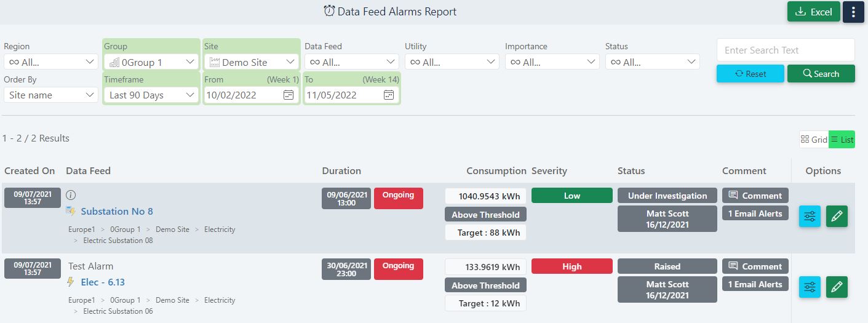Click the Consumption column header
The width and height of the screenshot is (868, 323).
[496, 171]
